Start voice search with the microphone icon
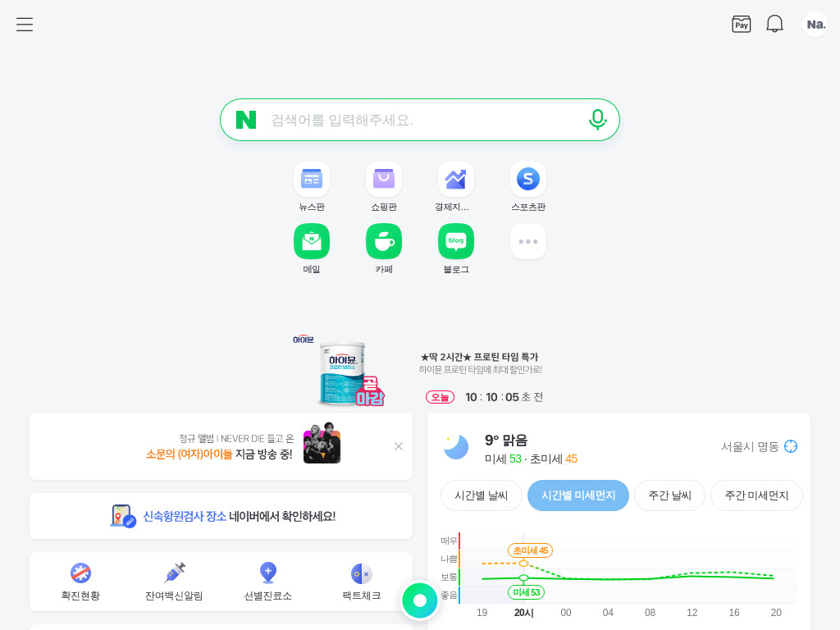 [x=597, y=120]
